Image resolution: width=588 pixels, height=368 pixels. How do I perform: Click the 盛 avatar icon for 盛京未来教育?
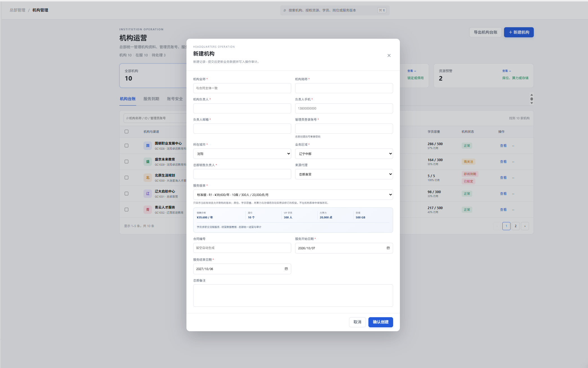click(x=148, y=162)
